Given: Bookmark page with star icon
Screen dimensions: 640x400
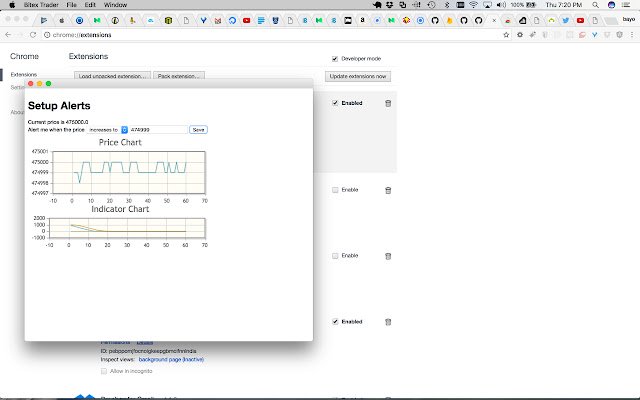Looking at the screenshot, I should point(506,35).
